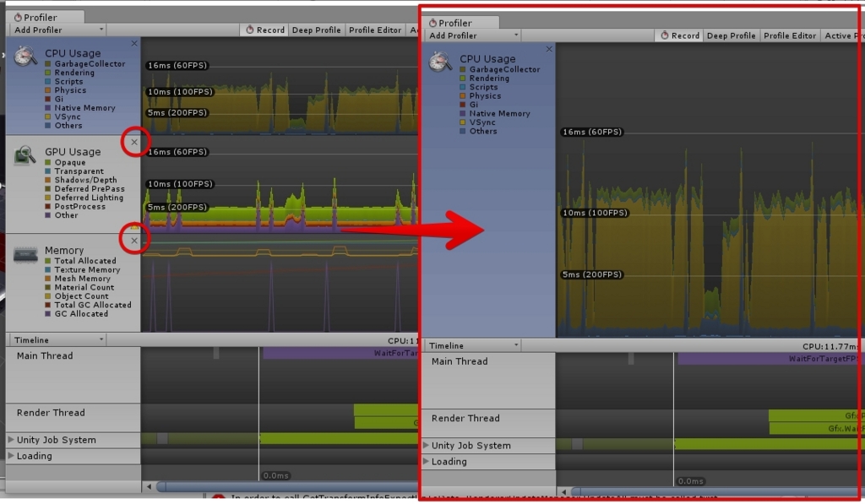The image size is (865, 504).
Task: Close CPU Usage module in left profiler
Action: 134,43
